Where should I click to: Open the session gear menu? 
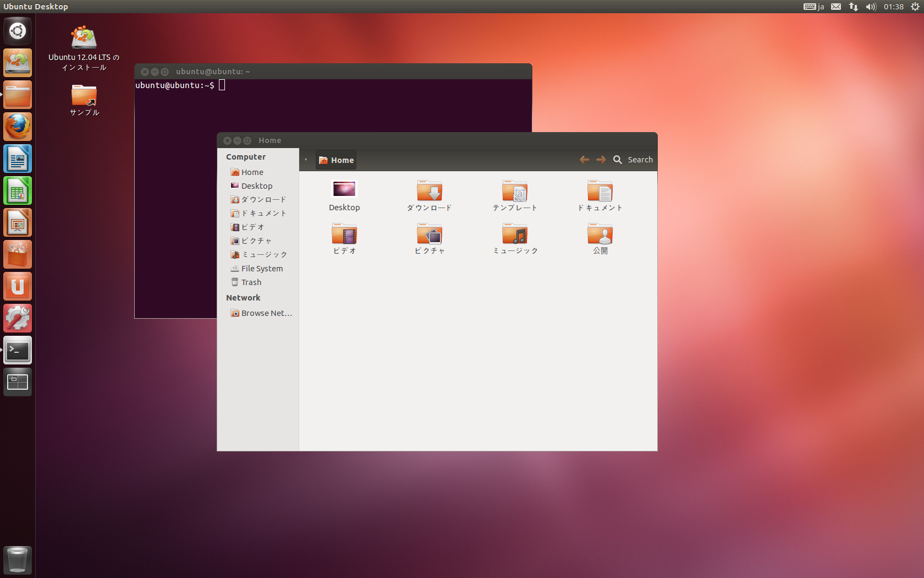pyautogui.click(x=915, y=7)
